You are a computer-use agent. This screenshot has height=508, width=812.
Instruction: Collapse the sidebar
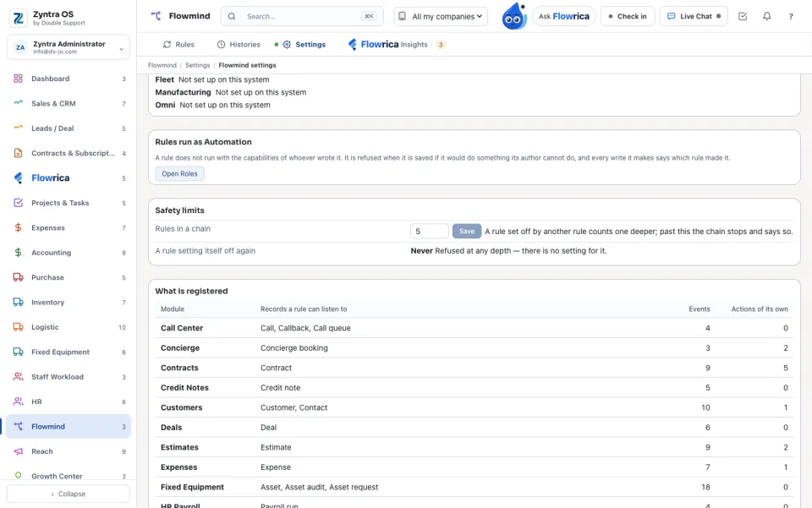[x=69, y=494]
